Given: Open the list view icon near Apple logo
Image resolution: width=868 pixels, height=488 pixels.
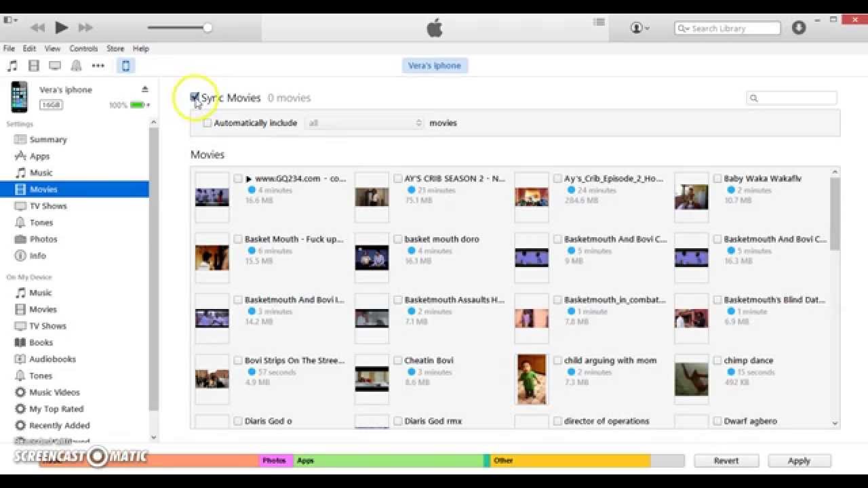Looking at the screenshot, I should pyautogui.click(x=599, y=22).
